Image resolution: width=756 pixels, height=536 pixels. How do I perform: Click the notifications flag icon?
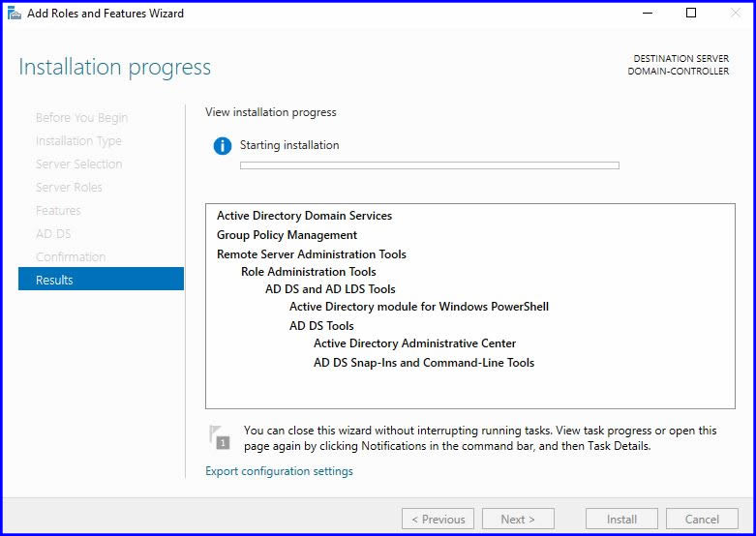tap(220, 437)
